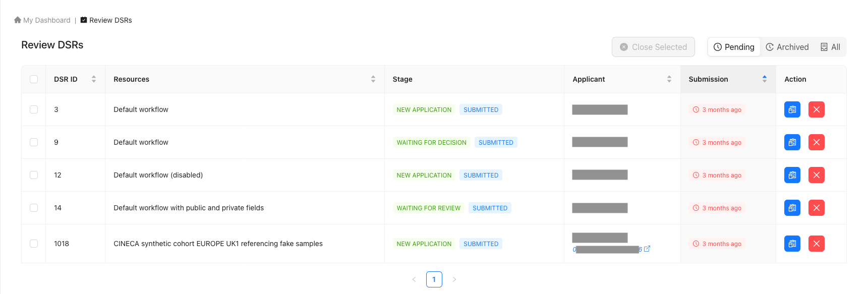Switch to the Pending tab
The width and height of the screenshot is (868, 294).
click(734, 47)
